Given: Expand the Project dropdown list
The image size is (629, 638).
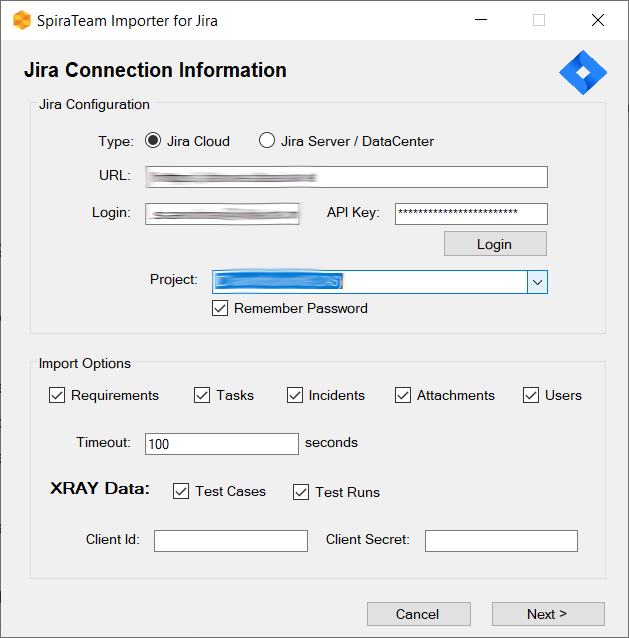Looking at the screenshot, I should 538,282.
